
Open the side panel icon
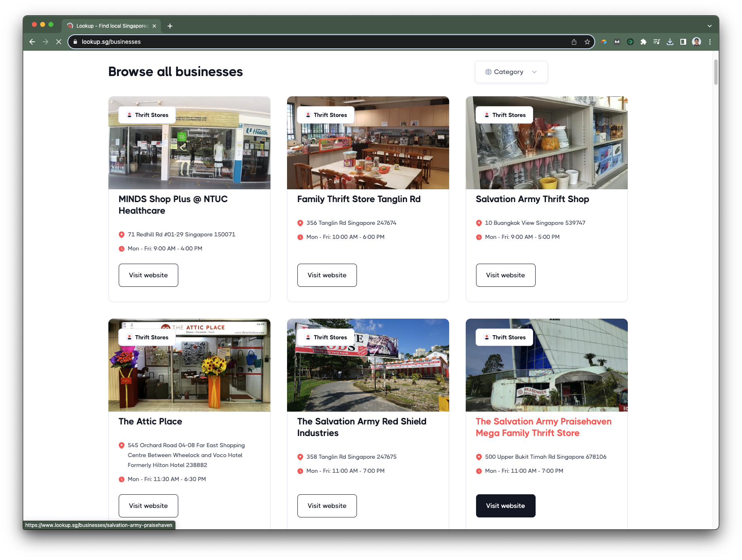[683, 42]
